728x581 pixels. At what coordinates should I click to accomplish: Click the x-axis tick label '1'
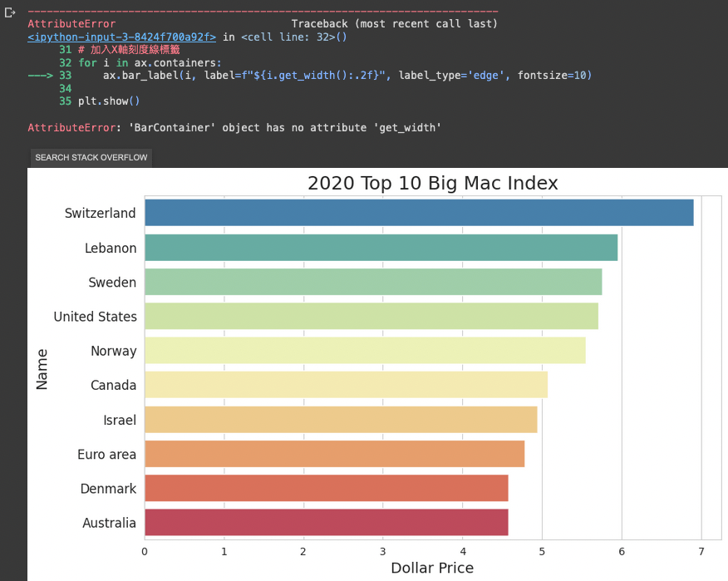(x=224, y=551)
